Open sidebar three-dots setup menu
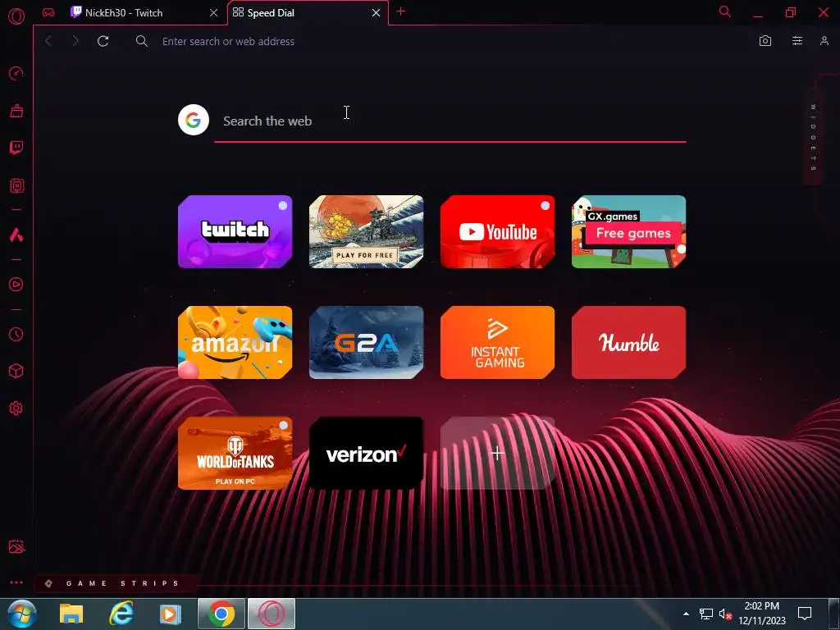The image size is (840, 630). (16, 582)
